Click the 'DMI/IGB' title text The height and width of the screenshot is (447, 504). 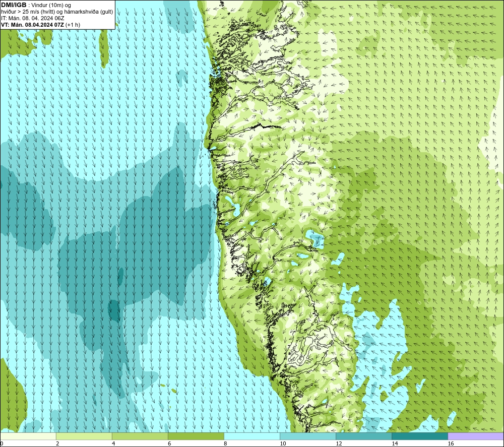[14, 5]
